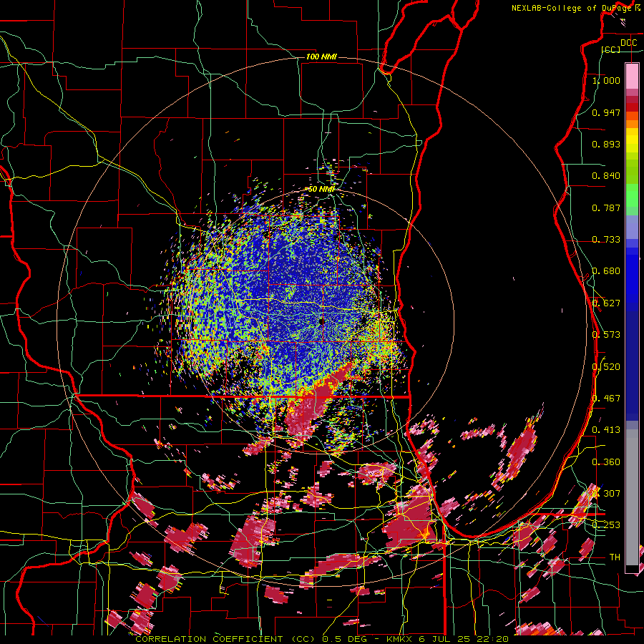Click the 0.787 scale value
This screenshot has width=644, height=644.
[606, 208]
